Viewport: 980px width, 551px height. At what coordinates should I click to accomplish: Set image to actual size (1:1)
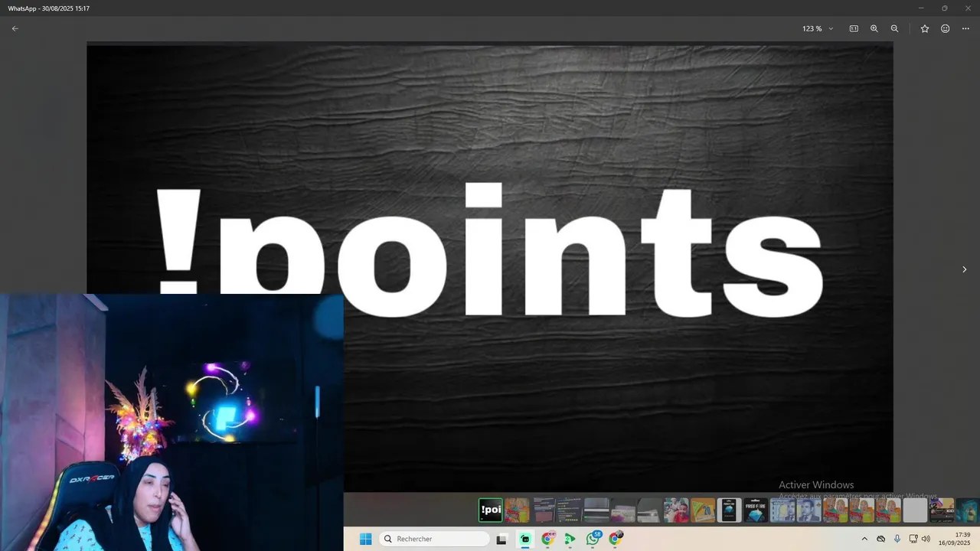pyautogui.click(x=854, y=28)
